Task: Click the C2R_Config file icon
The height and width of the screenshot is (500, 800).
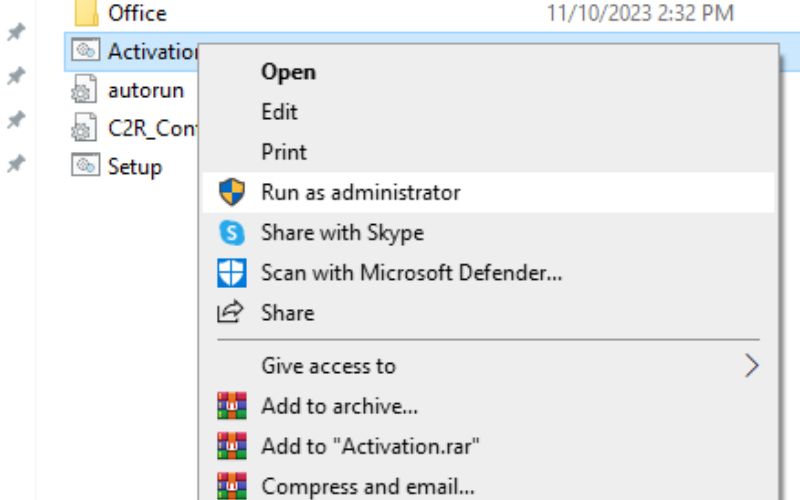Action: coord(84,127)
